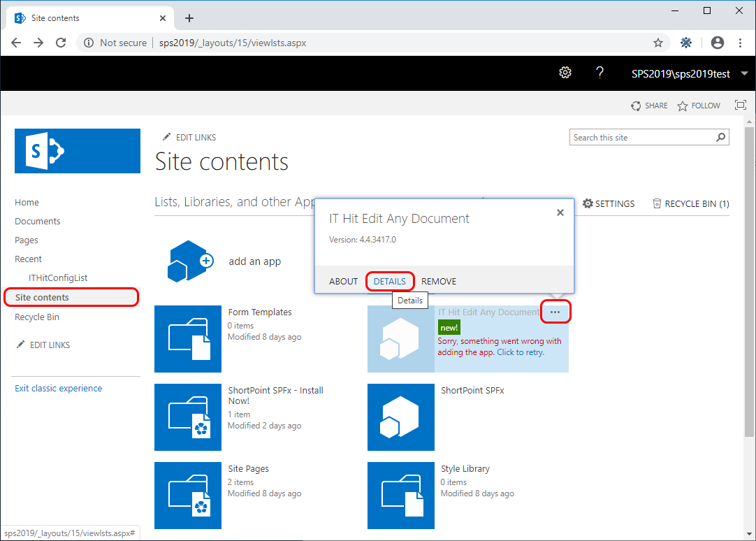This screenshot has height=541, width=756.
Task: Bookmark this page with the star icon
Action: 658,43
